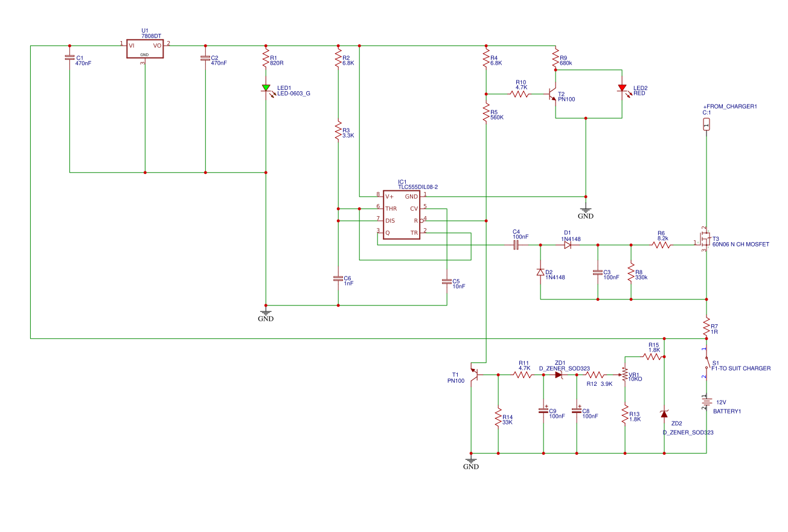Click capacitor C1 470nF
This screenshot has height=532, width=788.
[68, 59]
